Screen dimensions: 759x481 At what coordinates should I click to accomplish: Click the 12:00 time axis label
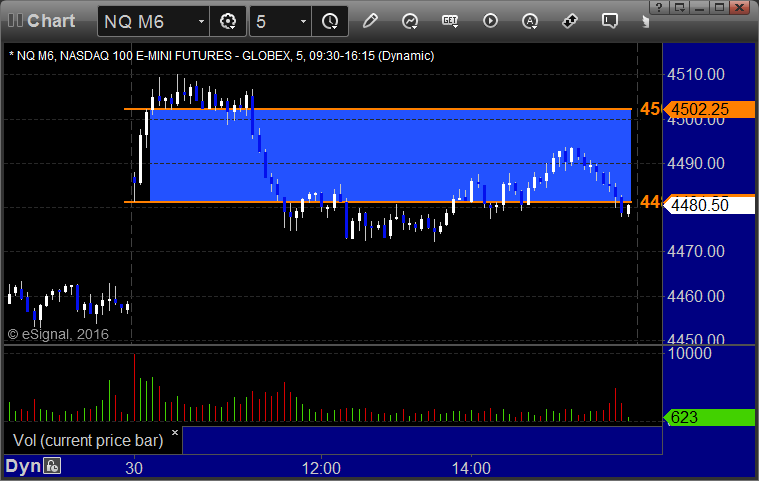pyautogui.click(x=321, y=468)
